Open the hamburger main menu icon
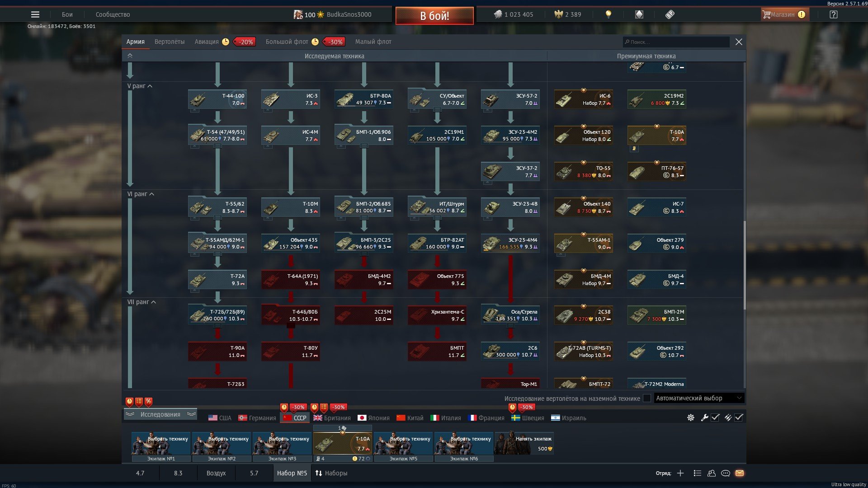Viewport: 868px width, 488px height. (x=35, y=14)
